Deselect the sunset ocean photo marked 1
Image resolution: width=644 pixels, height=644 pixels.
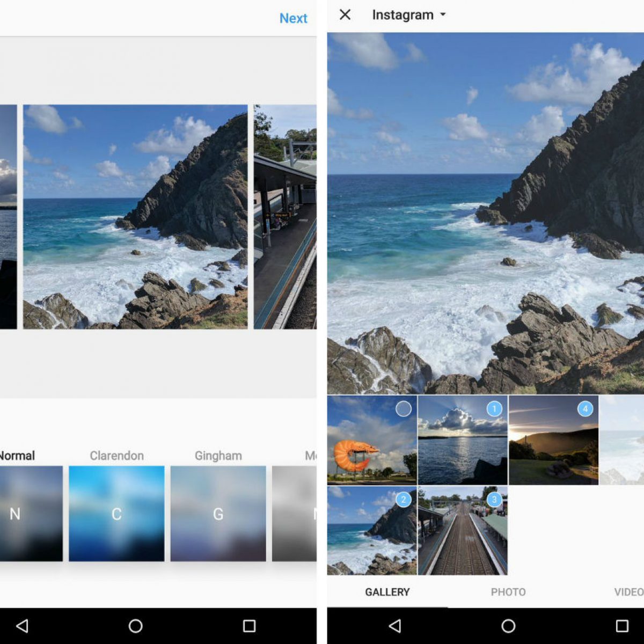point(494,409)
